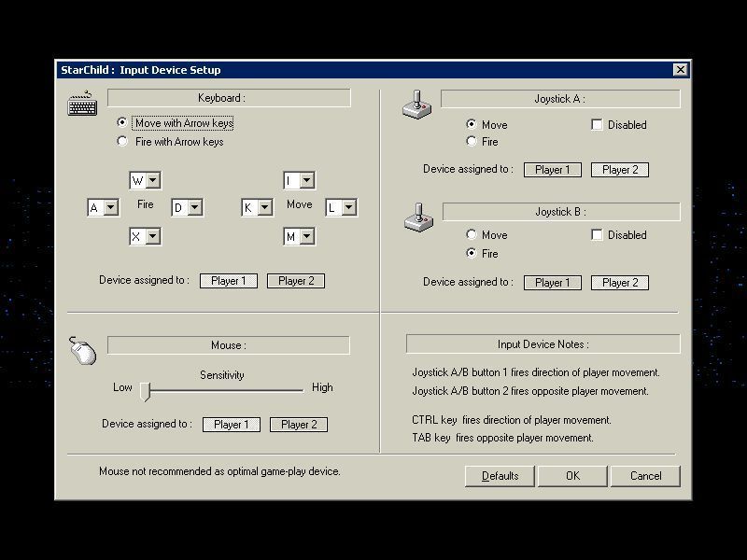747x560 pixels.
Task: Assign Joystick A to Player 2
Action: pos(619,169)
